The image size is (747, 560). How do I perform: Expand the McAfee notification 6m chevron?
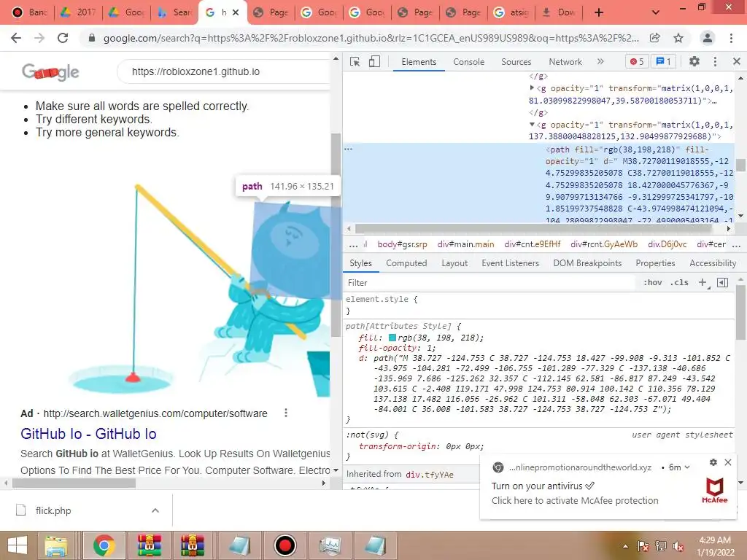[x=687, y=467]
